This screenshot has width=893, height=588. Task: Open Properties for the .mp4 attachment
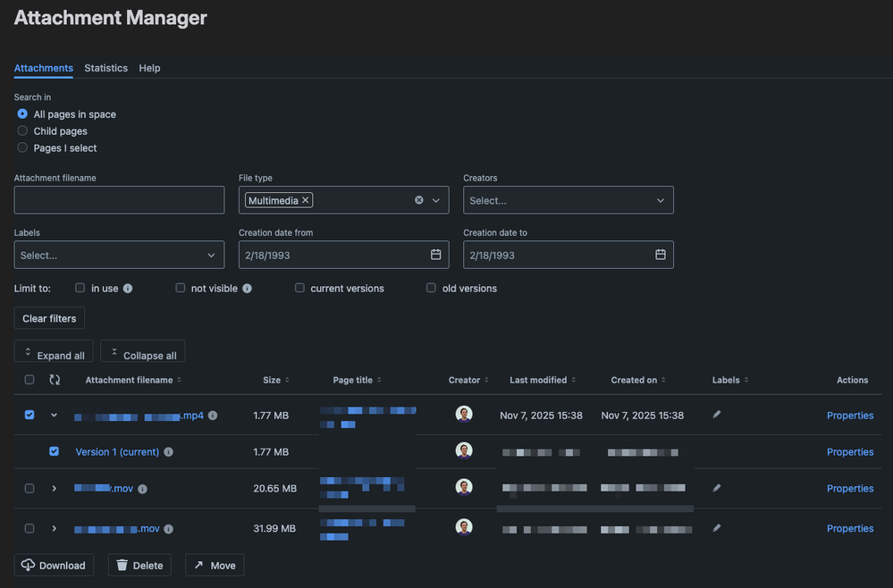(x=850, y=416)
